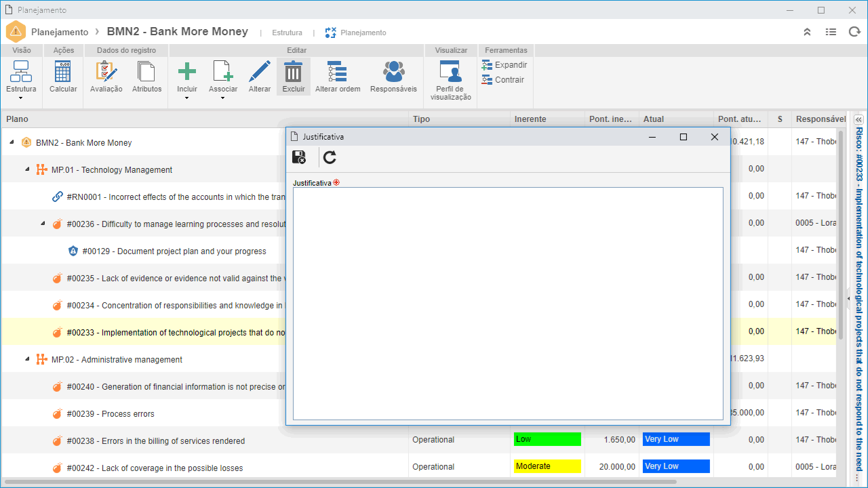This screenshot has width=868, height=488.
Task: Open the Estrutura view dropdown
Action: (21, 98)
